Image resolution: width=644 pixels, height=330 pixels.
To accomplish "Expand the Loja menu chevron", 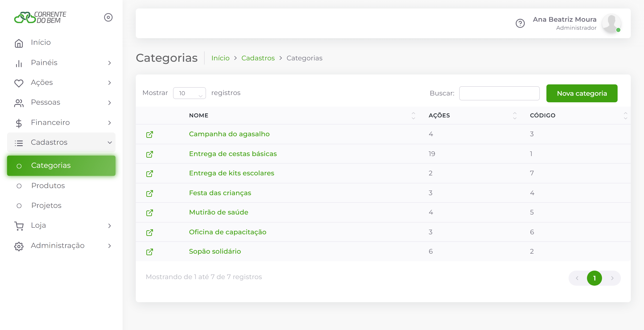I will (110, 226).
